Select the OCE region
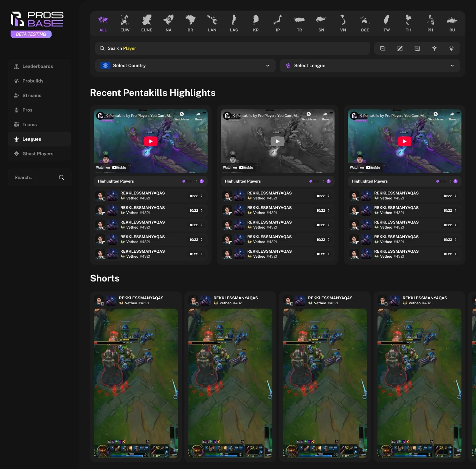The width and height of the screenshot is (476, 469). pyautogui.click(x=365, y=23)
